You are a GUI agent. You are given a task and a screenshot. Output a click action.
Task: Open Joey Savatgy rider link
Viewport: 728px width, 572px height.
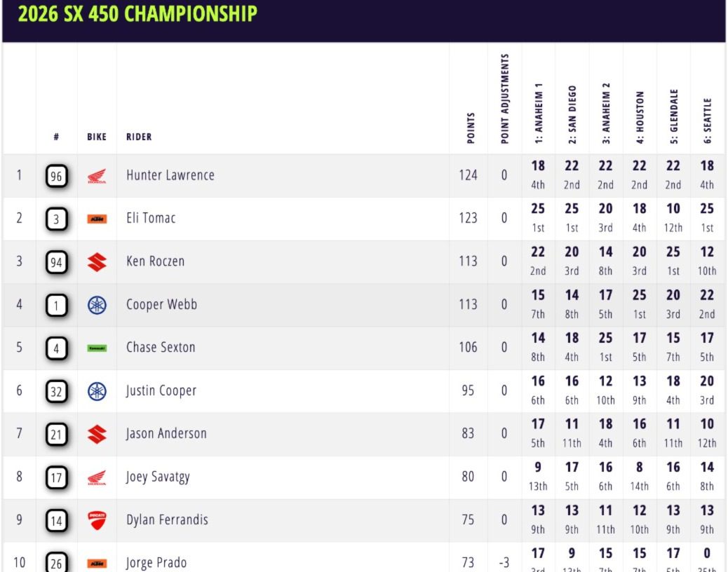[158, 477]
